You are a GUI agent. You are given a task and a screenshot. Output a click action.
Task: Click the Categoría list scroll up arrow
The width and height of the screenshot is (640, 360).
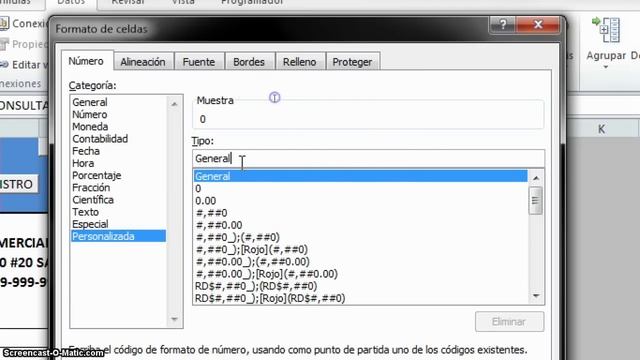point(174,104)
